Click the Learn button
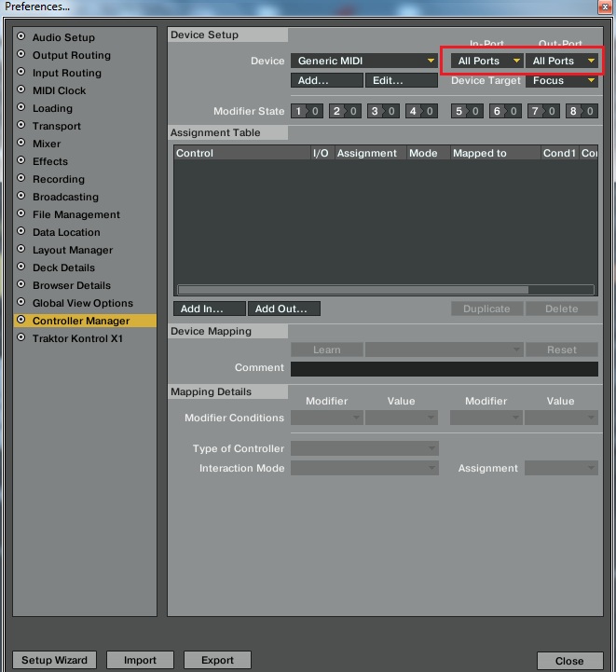This screenshot has width=616, height=672. click(327, 350)
